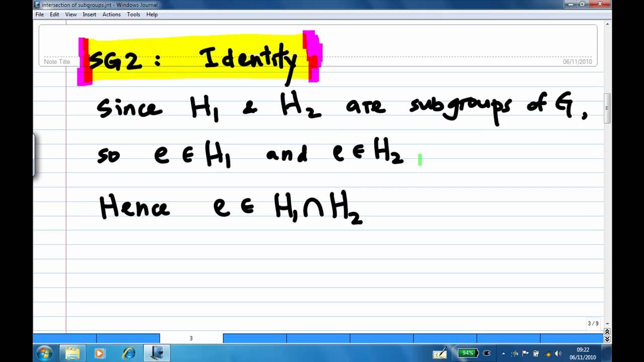Open the page list dropdown arrow
Viewport: 644px width, 362px height.
[x=607, y=324]
